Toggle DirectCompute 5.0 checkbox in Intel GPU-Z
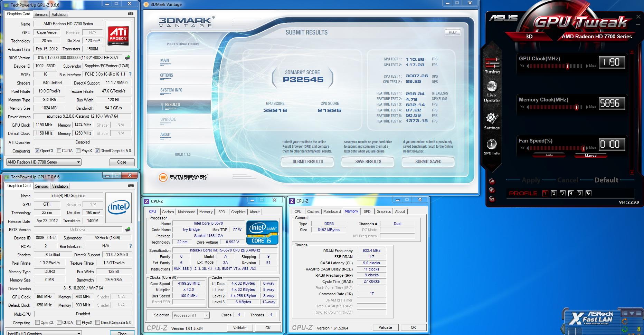This screenshot has width=644, height=335. pos(98,323)
